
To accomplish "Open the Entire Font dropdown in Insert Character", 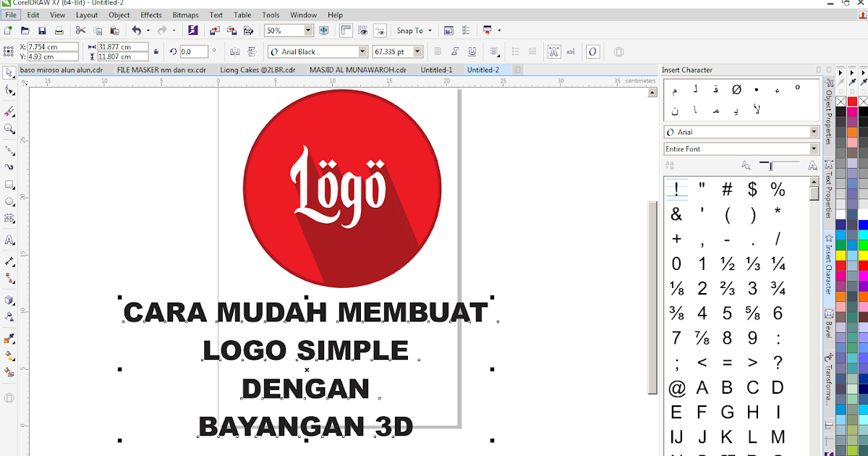I will click(x=813, y=148).
